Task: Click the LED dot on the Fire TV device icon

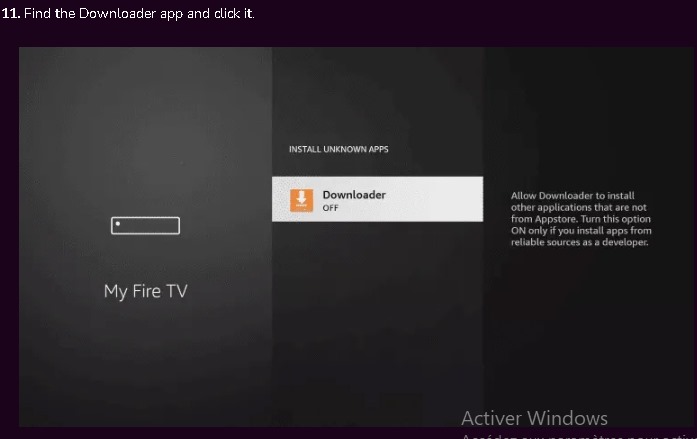Action: click(118, 225)
